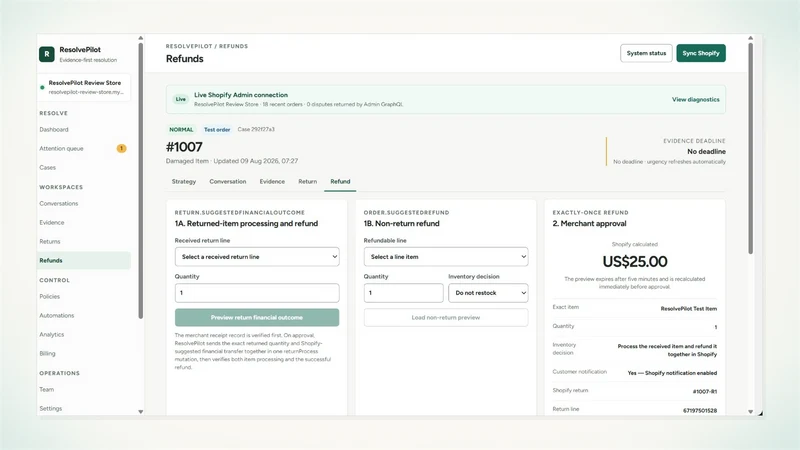The image size is (800, 450).
Task: Open the Refundable line item dropdown
Action: coord(446,257)
